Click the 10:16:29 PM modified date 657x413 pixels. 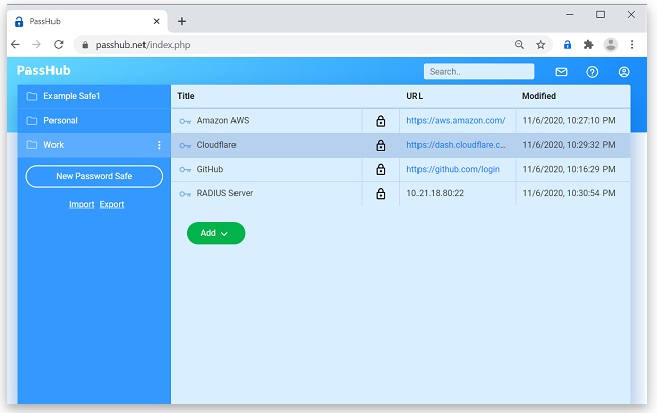click(569, 169)
